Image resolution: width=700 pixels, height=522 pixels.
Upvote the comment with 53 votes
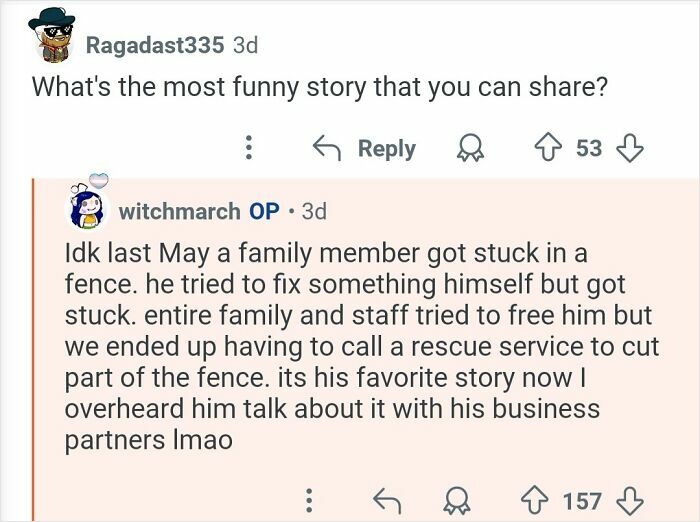pyautogui.click(x=545, y=148)
